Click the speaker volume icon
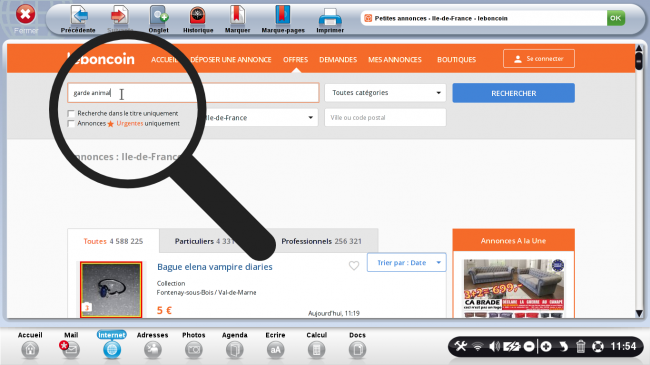This screenshot has width=650, height=365. tap(494, 346)
